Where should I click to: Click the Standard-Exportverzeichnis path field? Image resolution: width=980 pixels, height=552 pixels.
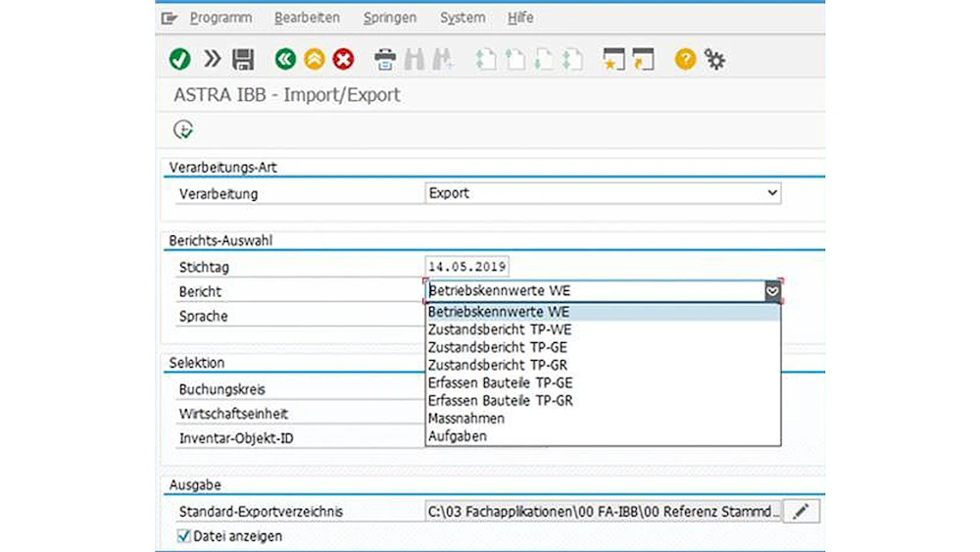click(x=603, y=511)
